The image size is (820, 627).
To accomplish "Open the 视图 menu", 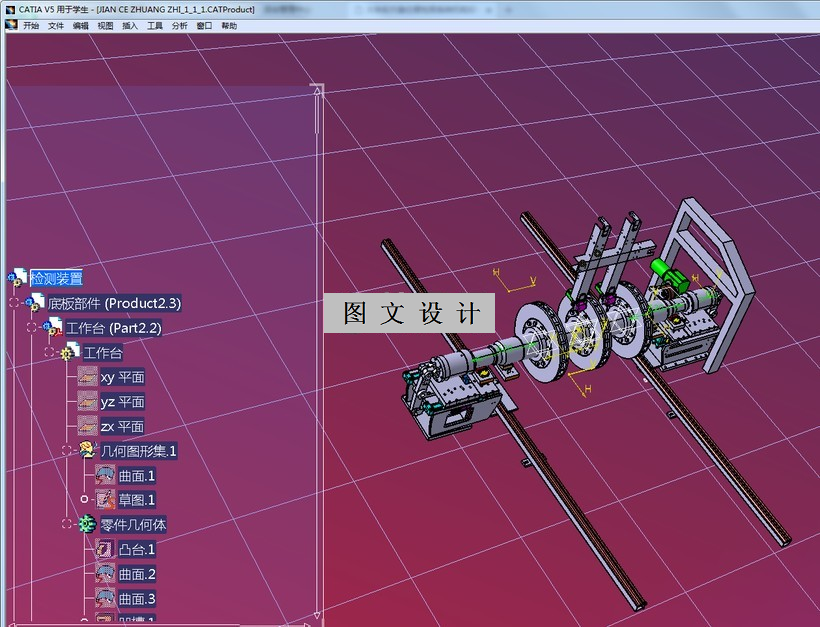I will click(105, 26).
